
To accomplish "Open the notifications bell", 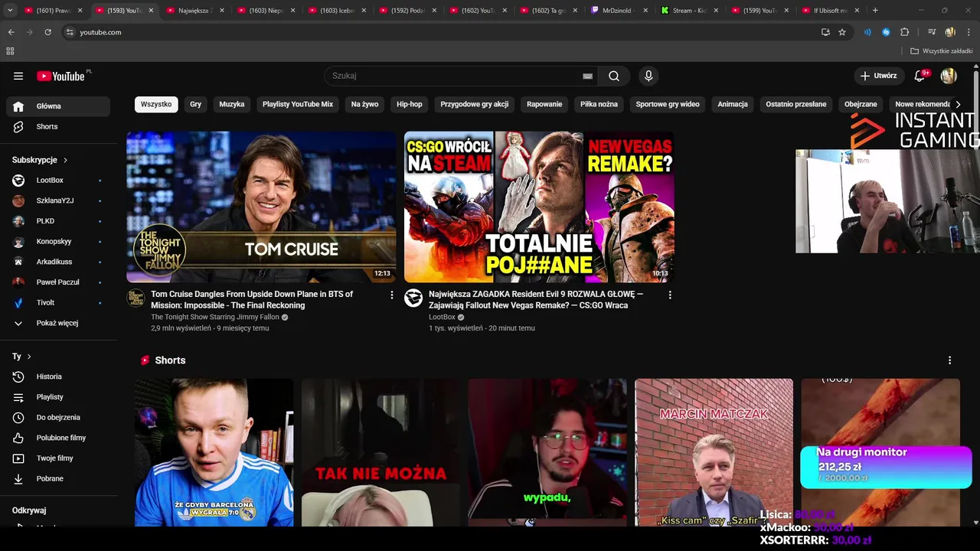I will click(x=920, y=76).
